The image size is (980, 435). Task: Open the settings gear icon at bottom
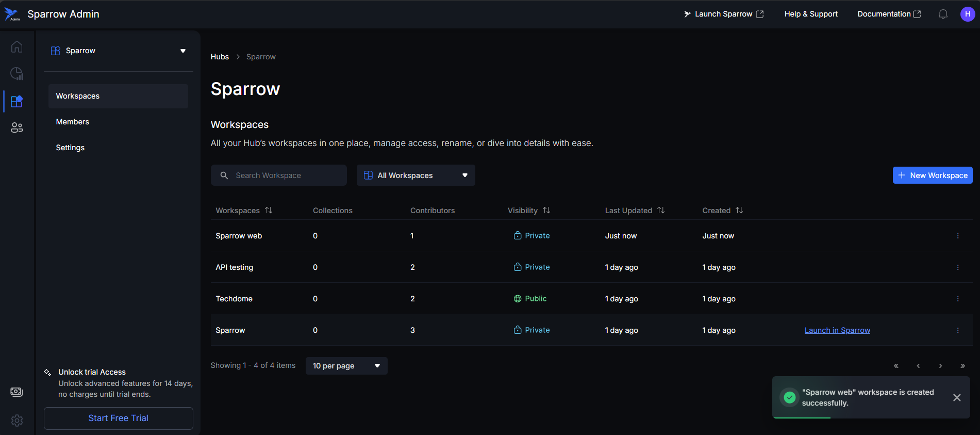16,421
